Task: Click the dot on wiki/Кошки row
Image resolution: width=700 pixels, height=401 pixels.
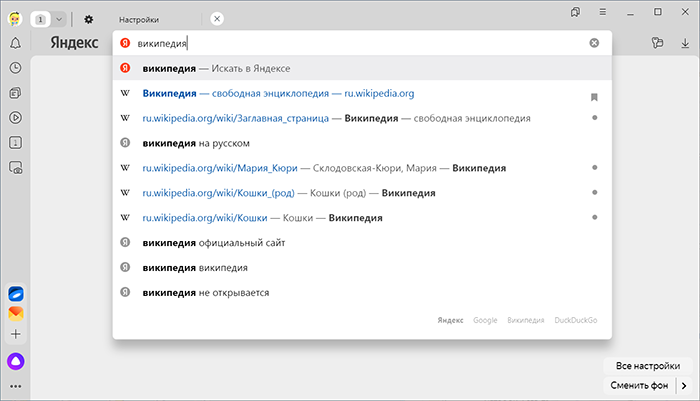Action: [595, 217]
